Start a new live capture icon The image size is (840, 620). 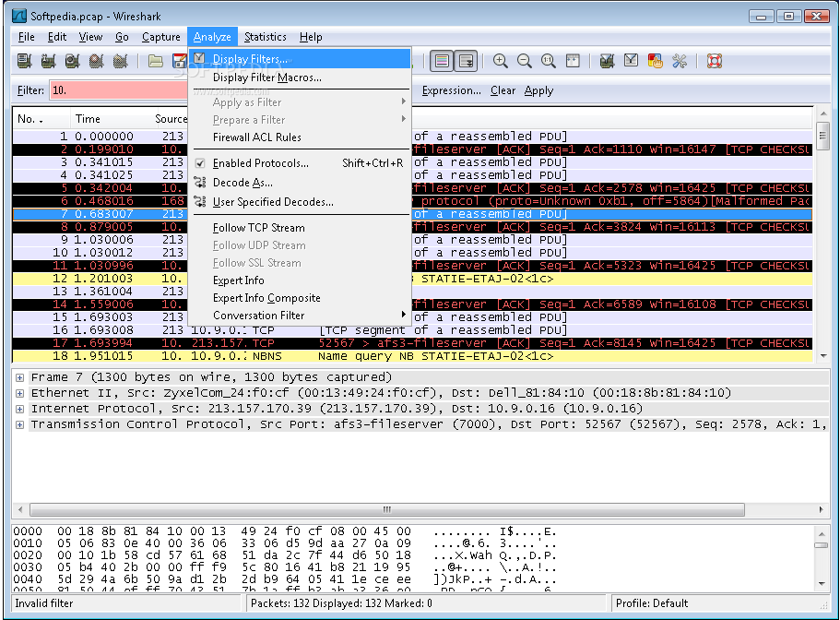[x=72, y=61]
